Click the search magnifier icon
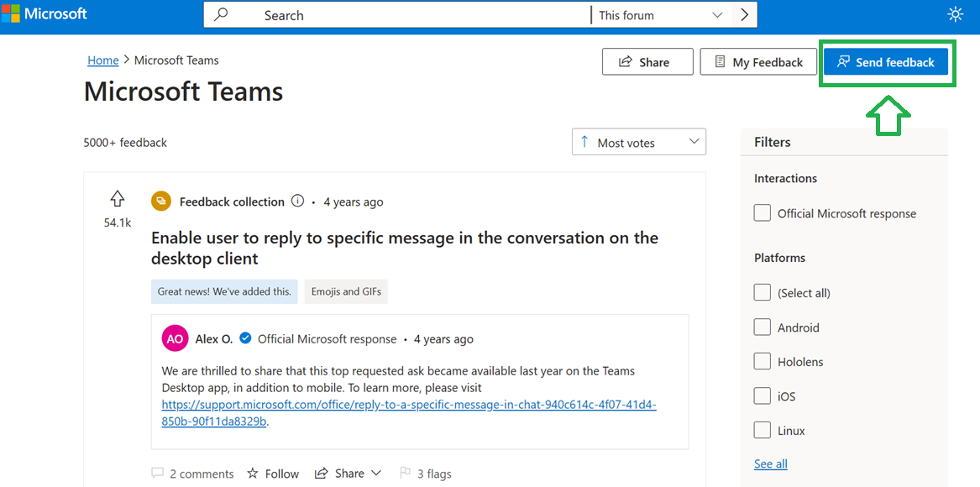Screen dimensions: 980x487 pos(221,15)
